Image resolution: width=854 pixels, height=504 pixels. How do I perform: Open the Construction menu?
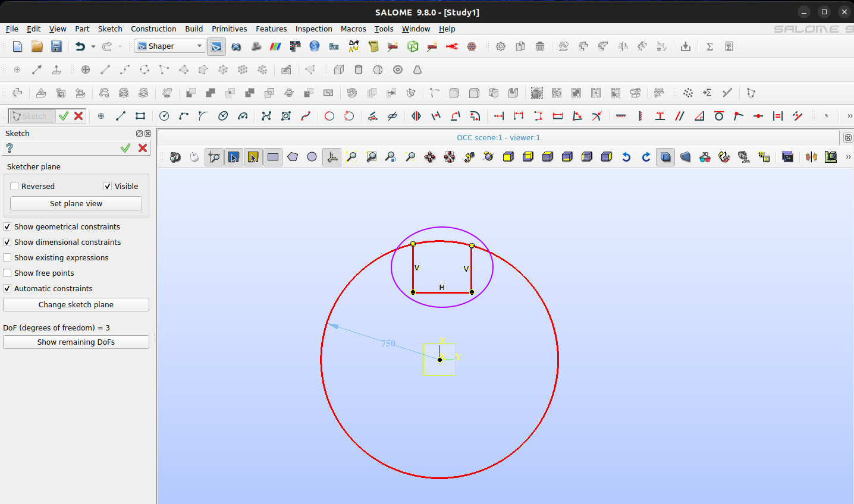[x=153, y=29]
